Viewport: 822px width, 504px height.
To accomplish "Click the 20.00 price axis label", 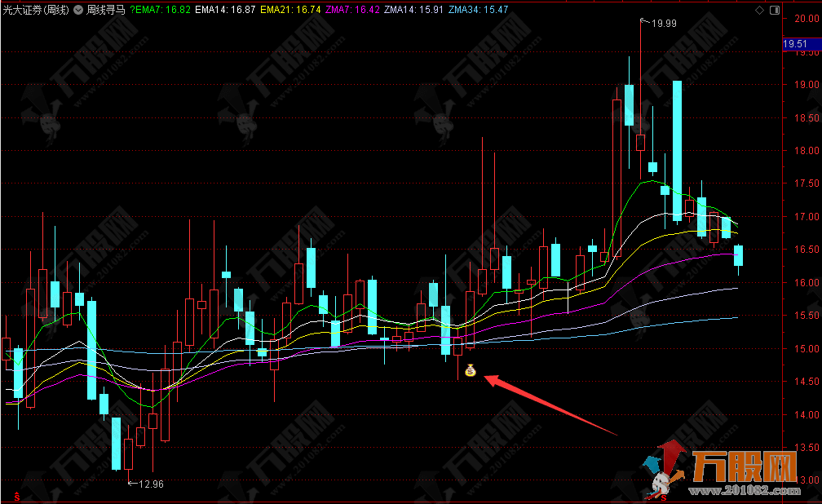I will coord(807,19).
